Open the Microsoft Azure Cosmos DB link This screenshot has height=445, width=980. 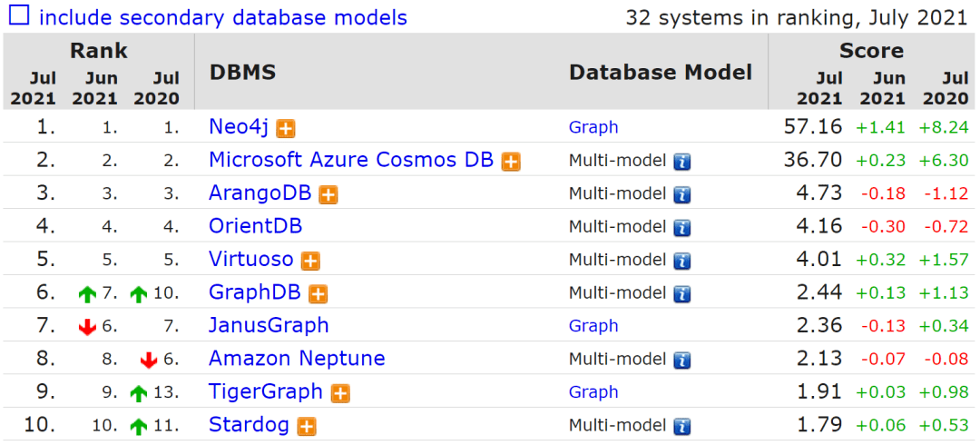351,160
